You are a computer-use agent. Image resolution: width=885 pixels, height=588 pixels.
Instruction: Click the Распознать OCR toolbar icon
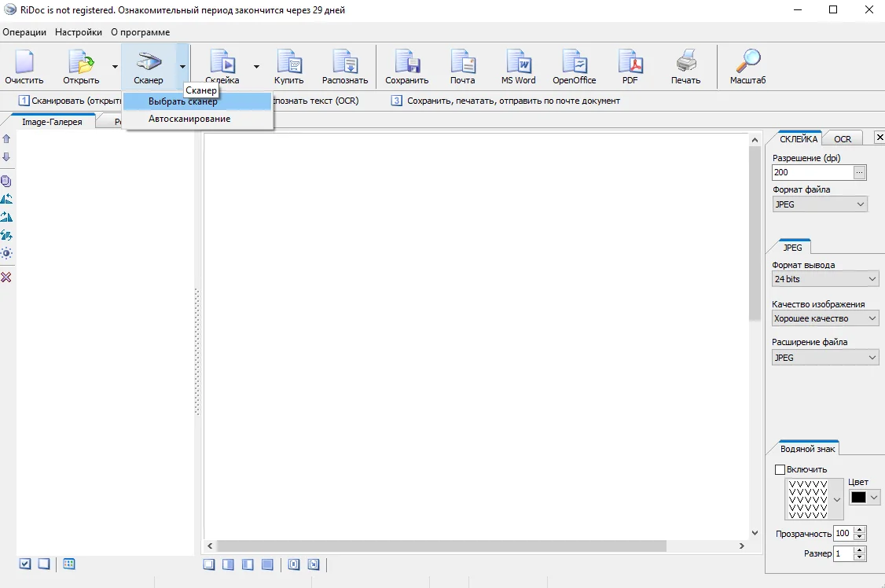coord(344,64)
